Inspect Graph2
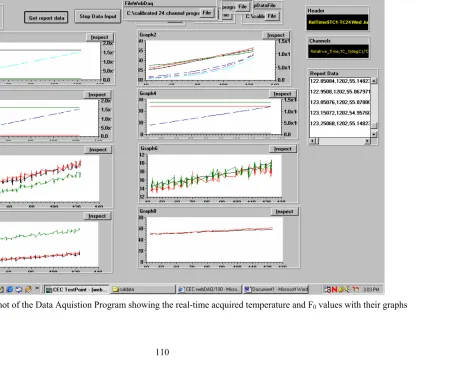Viewport: 468px width, 385px height. pos(276,35)
